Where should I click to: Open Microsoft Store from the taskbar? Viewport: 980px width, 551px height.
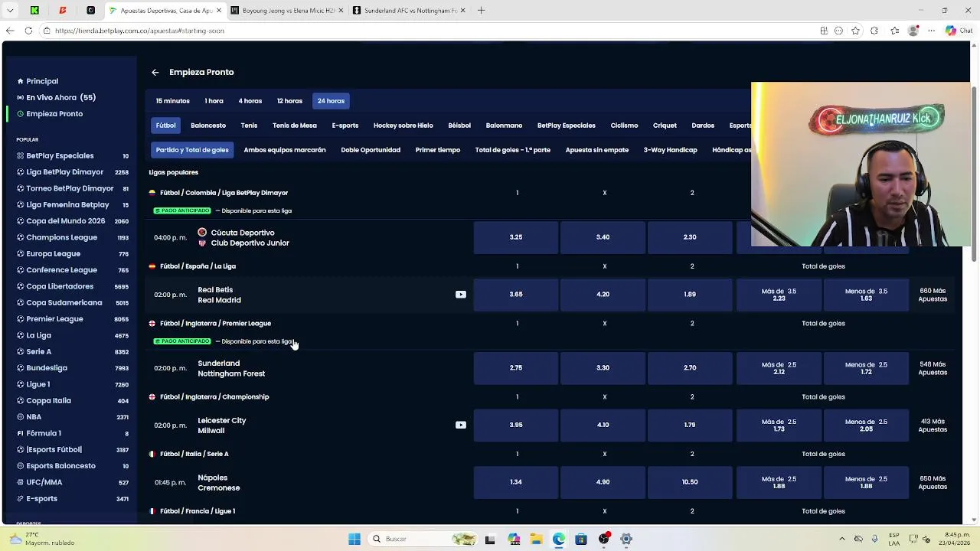point(581,539)
